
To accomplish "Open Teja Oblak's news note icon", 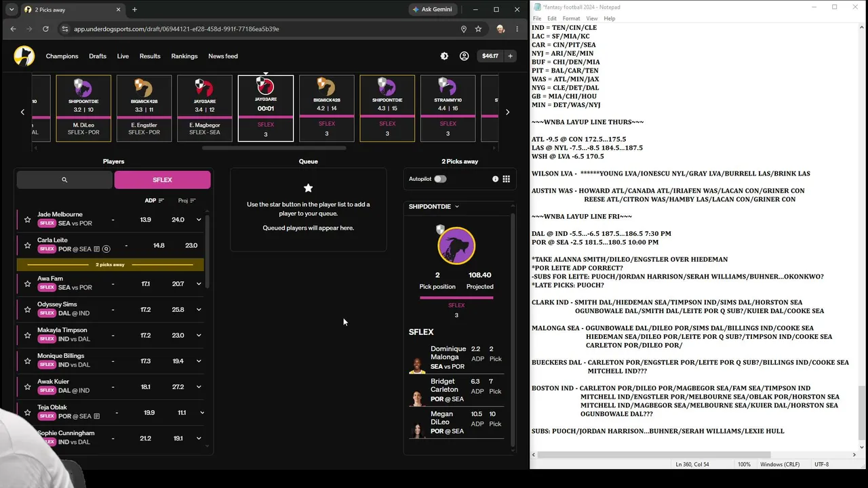I will coord(97,416).
